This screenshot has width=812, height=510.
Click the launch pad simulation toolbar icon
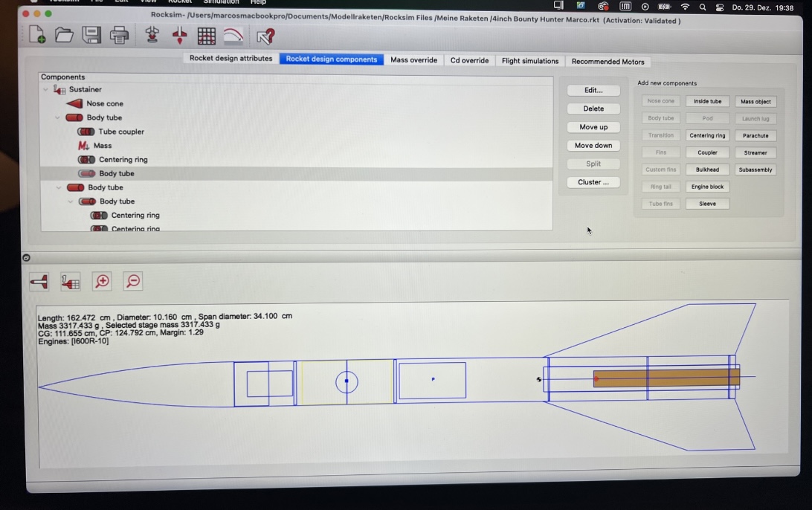pyautogui.click(x=152, y=35)
